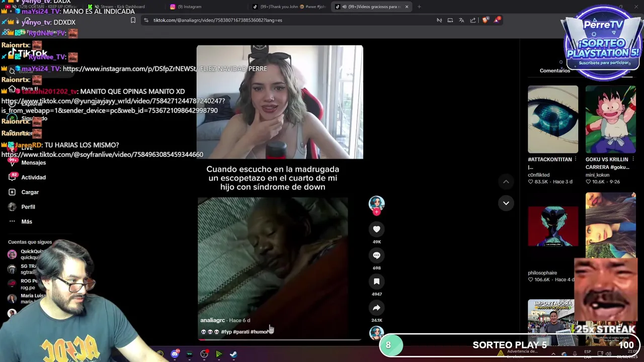Open analiagrc creator avatar beside video

[376, 203]
